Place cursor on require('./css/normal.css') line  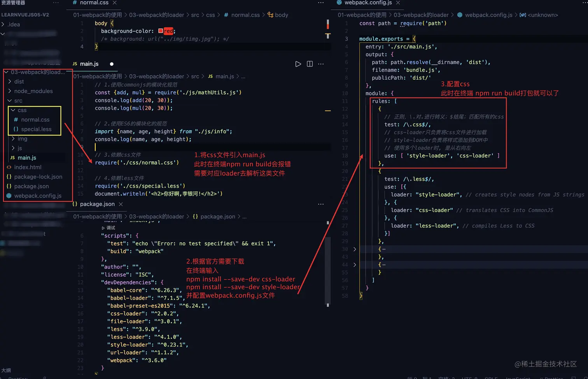[x=137, y=162]
